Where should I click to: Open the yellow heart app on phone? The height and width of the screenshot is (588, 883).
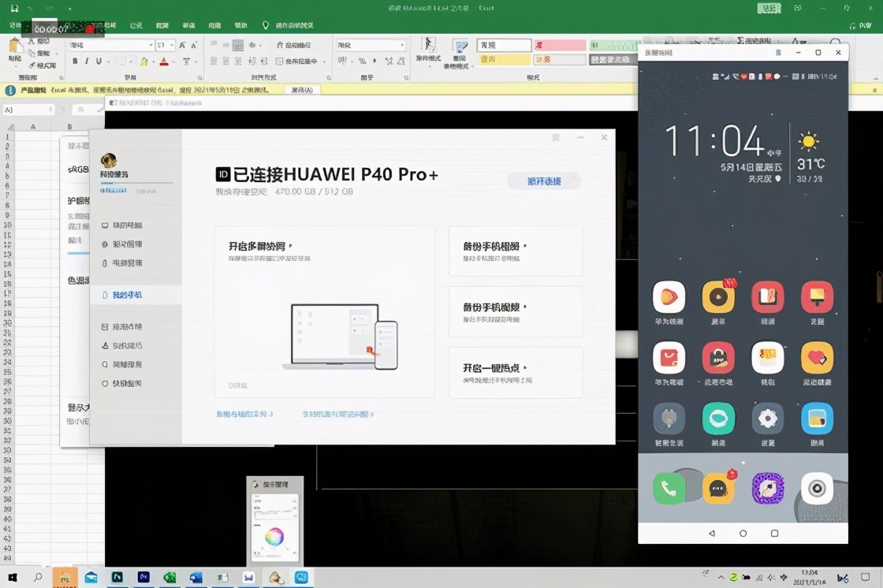[x=817, y=358]
